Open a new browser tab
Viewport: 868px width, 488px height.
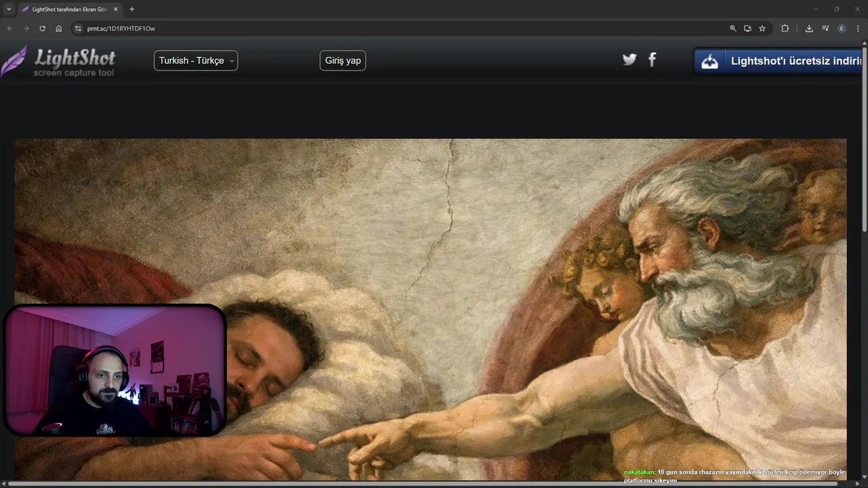(x=132, y=9)
